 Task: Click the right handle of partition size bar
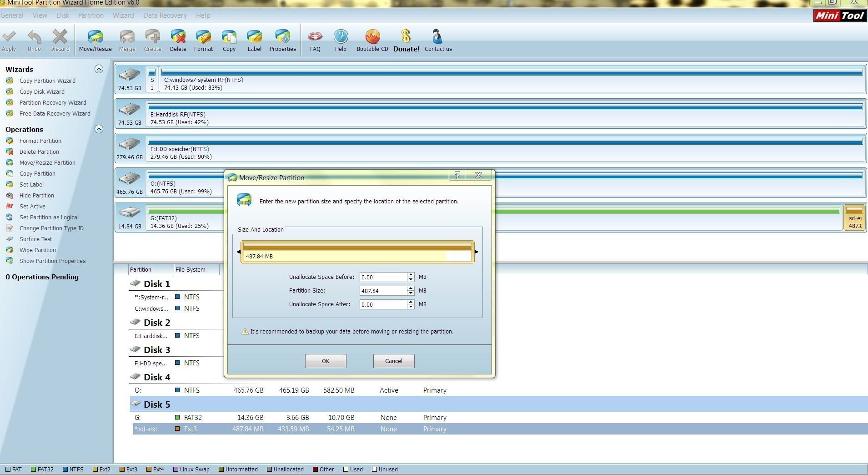[x=476, y=252]
